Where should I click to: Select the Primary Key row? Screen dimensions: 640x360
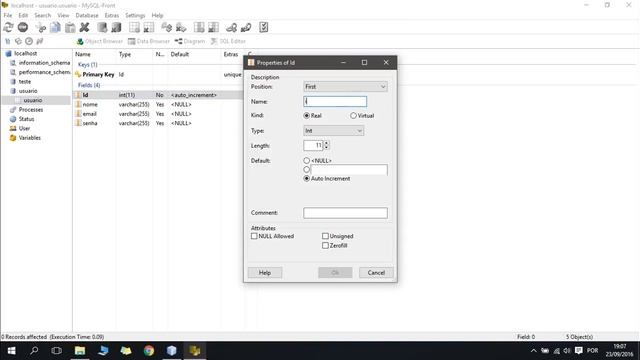pyautogui.click(x=159, y=75)
